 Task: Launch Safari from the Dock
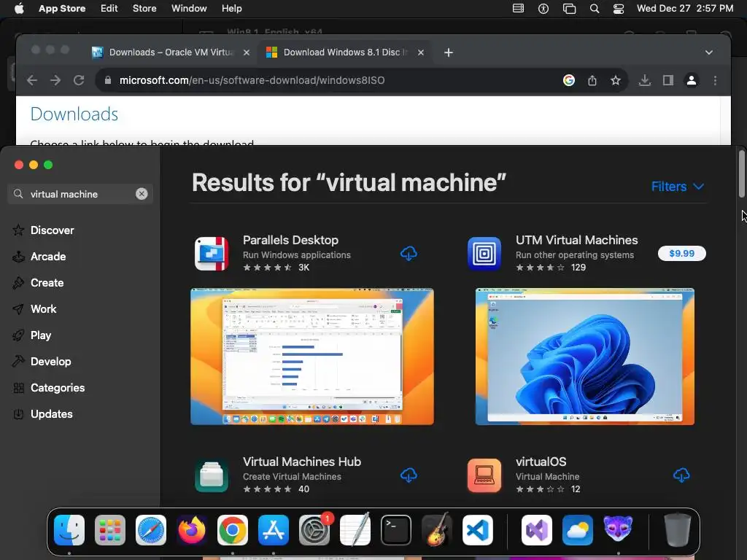pyautogui.click(x=151, y=530)
